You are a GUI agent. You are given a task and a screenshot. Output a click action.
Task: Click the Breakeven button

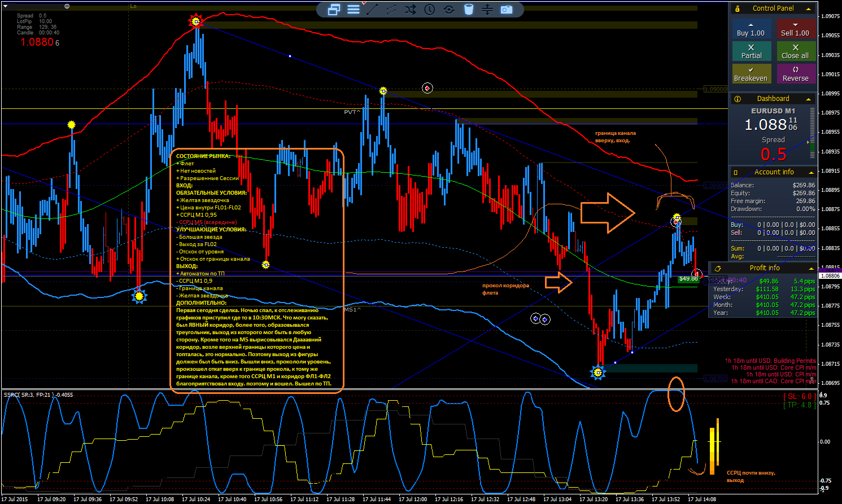point(751,74)
